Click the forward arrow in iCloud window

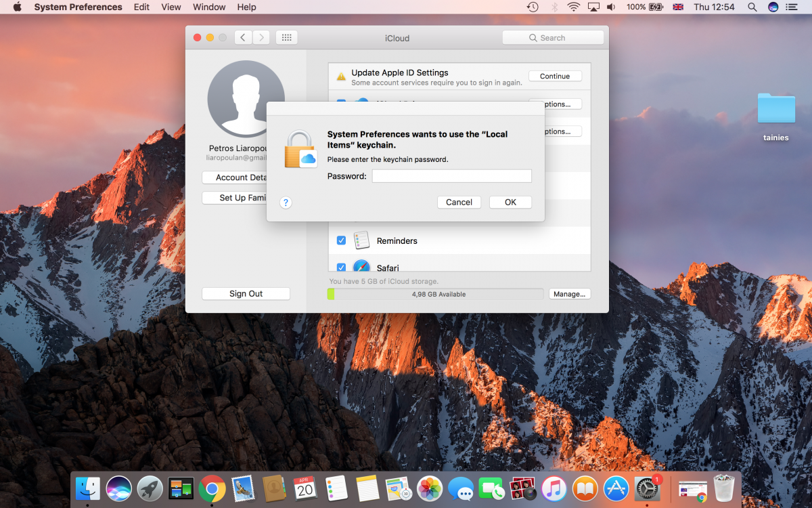[x=261, y=38]
